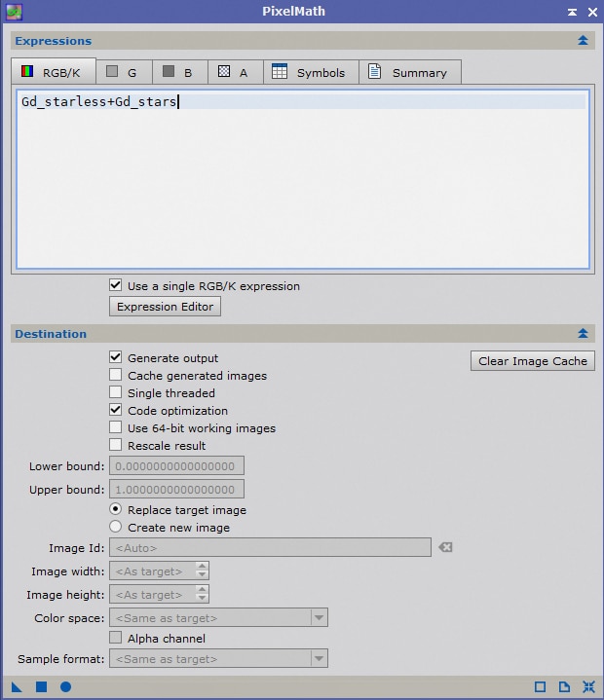Click the Clear Image Cache button
Image resolution: width=604 pixels, height=700 pixels.
(x=533, y=361)
